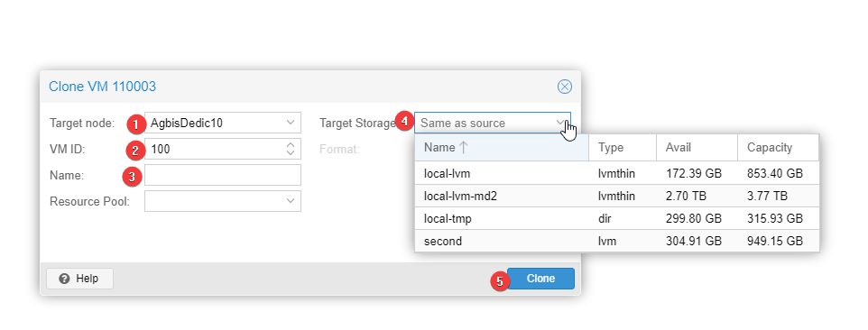The height and width of the screenshot is (330, 868).
Task: Select local-lvm-md2 storage
Action: point(616,196)
